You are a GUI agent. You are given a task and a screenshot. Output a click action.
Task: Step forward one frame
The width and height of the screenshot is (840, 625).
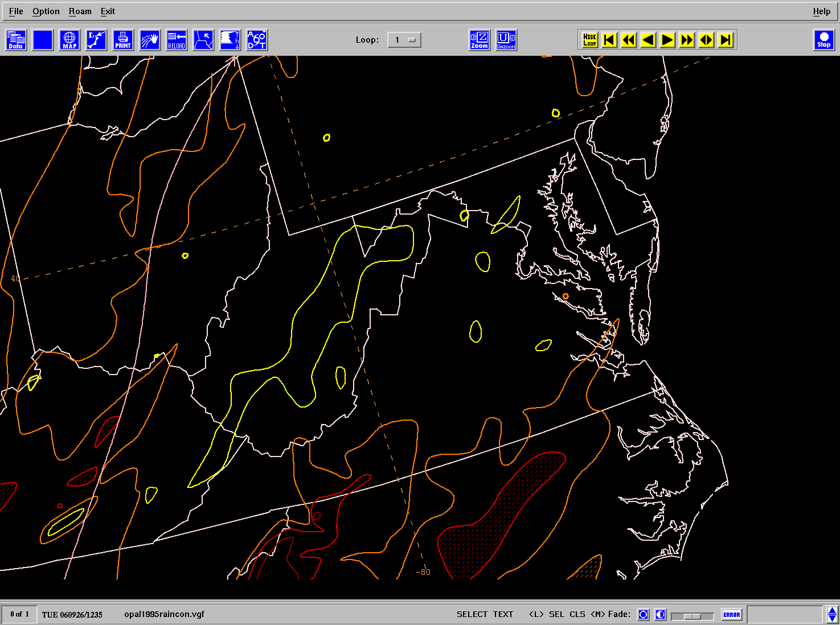pyautogui.click(x=667, y=40)
